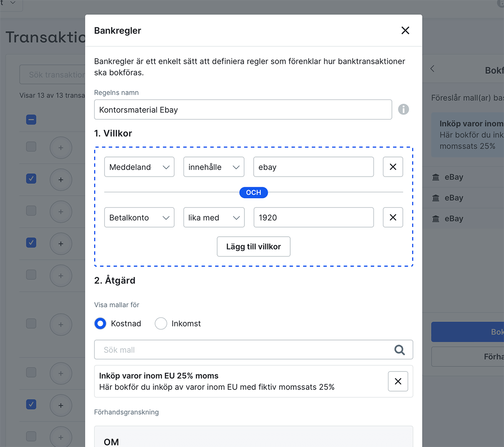Select the Kostnad radio button

(100, 324)
